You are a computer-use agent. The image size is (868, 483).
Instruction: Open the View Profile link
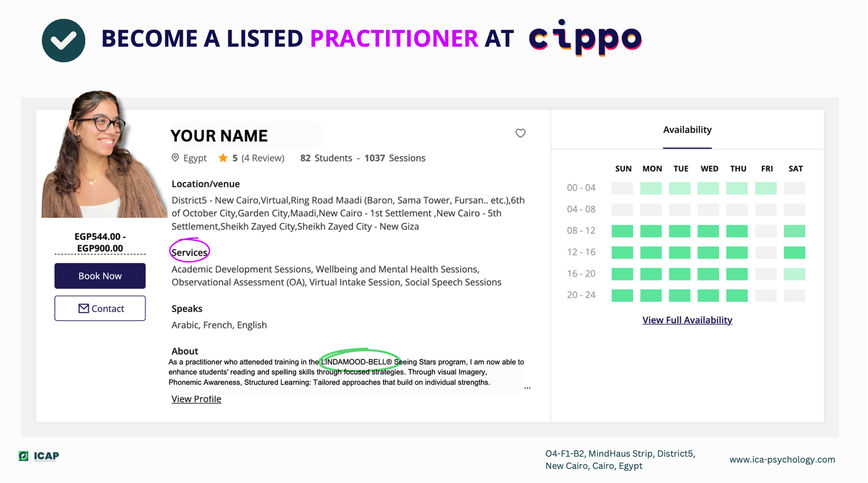coord(196,399)
